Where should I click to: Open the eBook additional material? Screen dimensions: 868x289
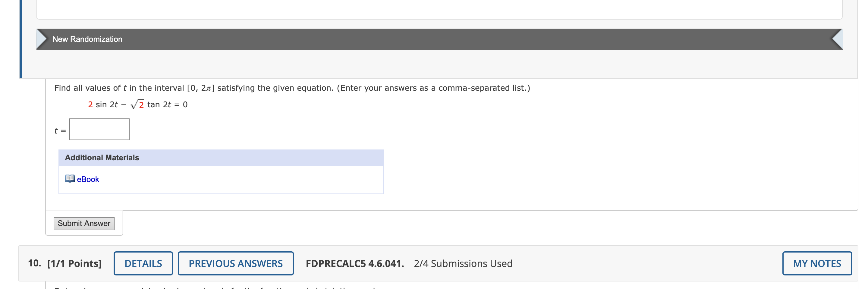point(87,179)
